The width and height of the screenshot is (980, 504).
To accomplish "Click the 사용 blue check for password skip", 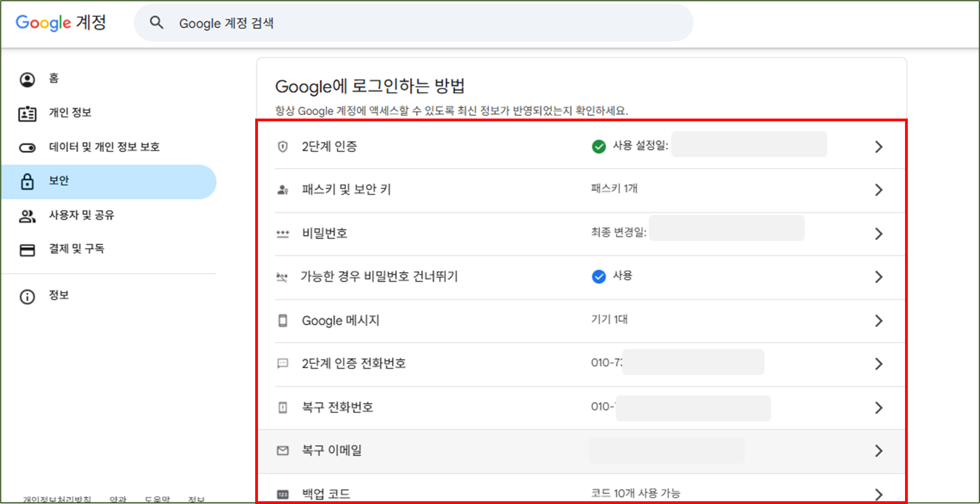I will click(599, 276).
